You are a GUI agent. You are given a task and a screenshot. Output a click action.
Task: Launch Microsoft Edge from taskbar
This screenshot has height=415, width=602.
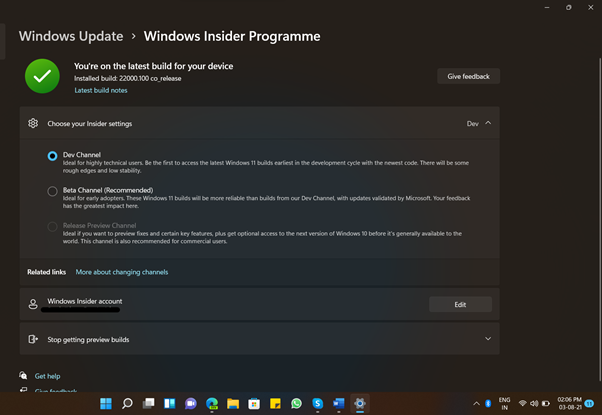tap(212, 403)
